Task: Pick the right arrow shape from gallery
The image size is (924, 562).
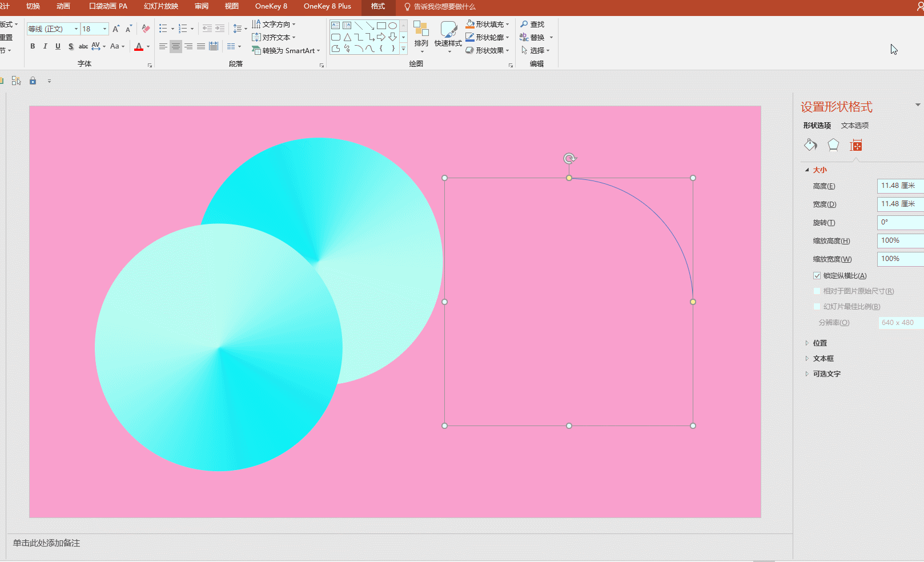Action: (381, 37)
